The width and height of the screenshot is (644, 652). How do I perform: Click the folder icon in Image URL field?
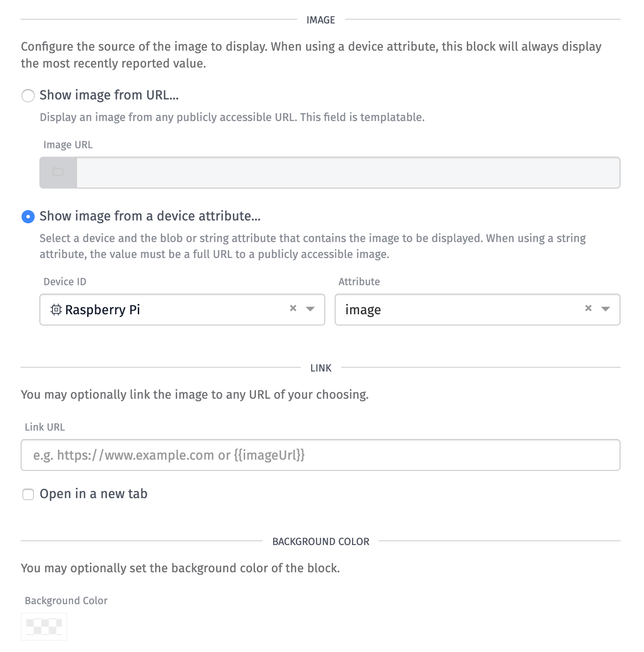pos(58,172)
